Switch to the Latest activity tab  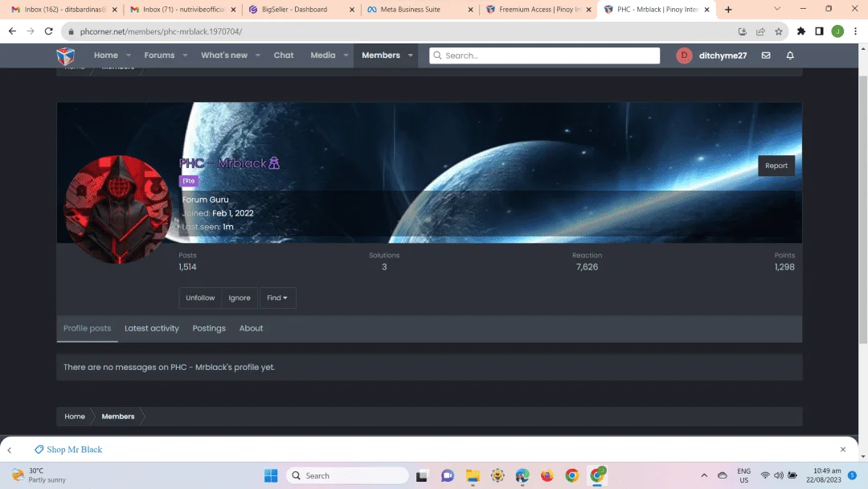(x=152, y=328)
